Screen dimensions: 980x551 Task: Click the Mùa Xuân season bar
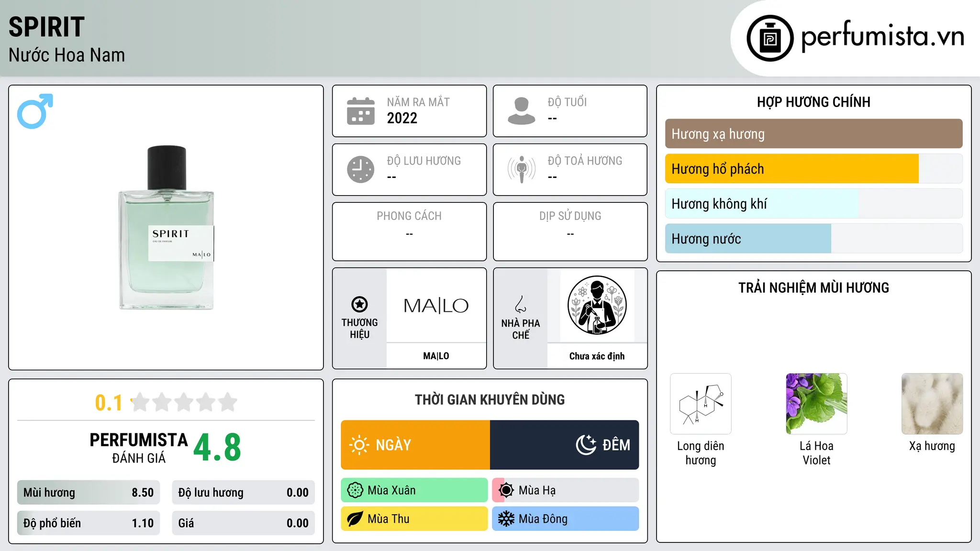tap(414, 490)
